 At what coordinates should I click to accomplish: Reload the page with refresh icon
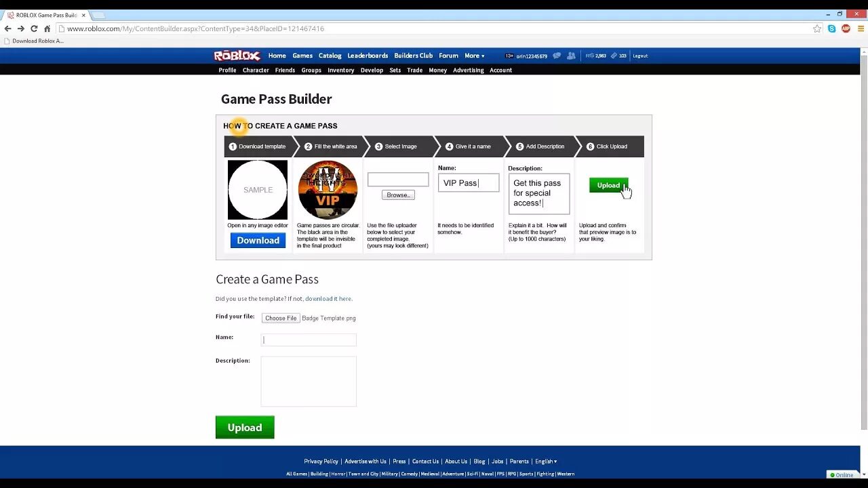click(x=34, y=28)
